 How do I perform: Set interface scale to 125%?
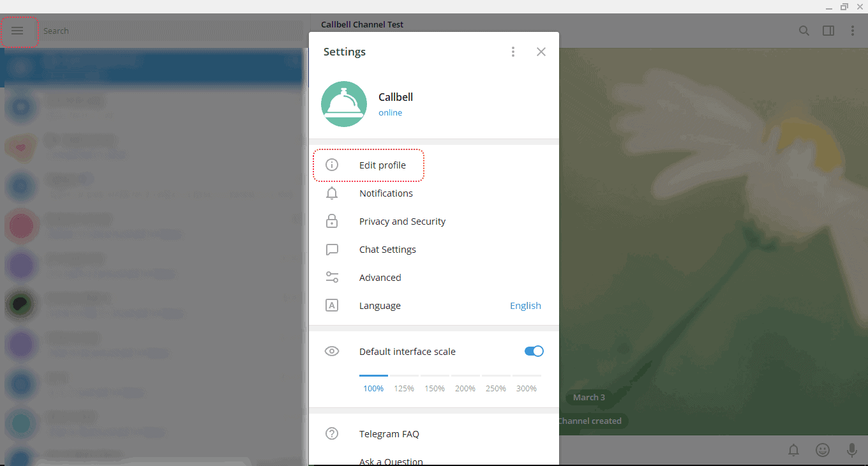[404, 388]
